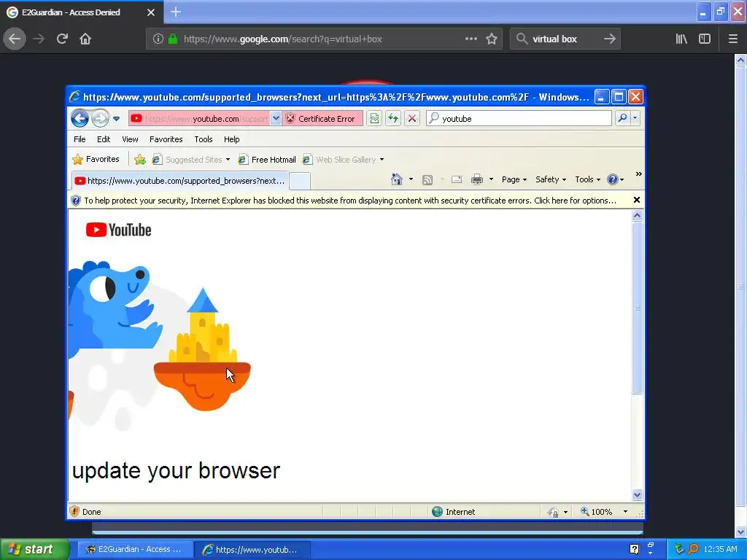Click the Add to Favorites Bar icon
The image size is (747, 560).
tap(139, 160)
